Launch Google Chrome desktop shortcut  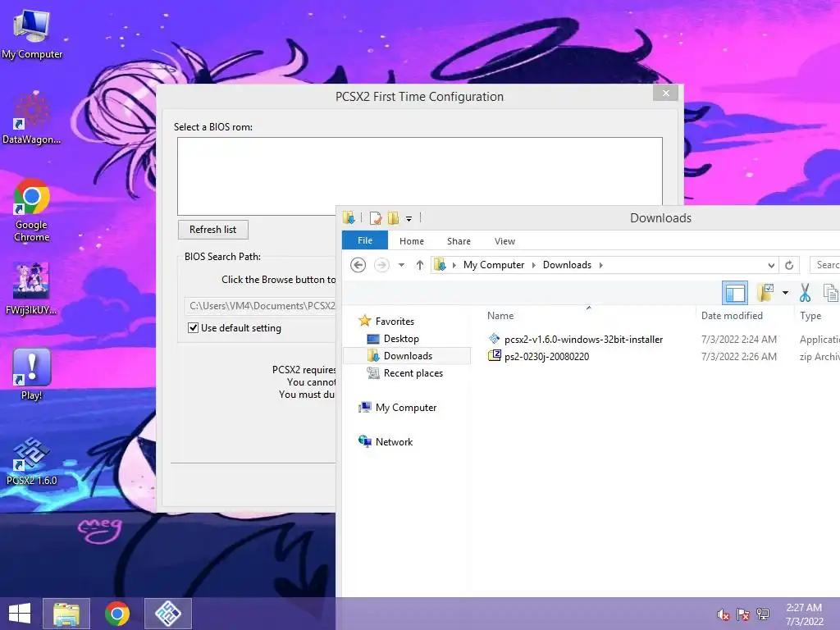pyautogui.click(x=32, y=210)
